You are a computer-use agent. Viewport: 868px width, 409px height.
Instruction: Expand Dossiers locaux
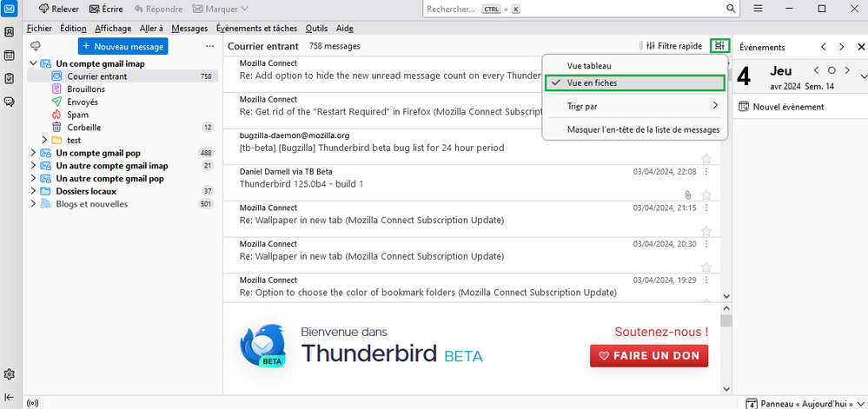[33, 191]
